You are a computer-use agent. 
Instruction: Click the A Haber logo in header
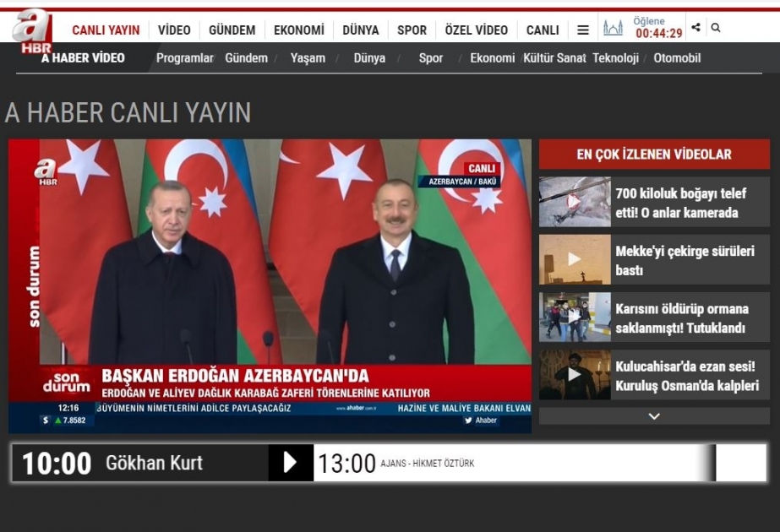pos(33,32)
